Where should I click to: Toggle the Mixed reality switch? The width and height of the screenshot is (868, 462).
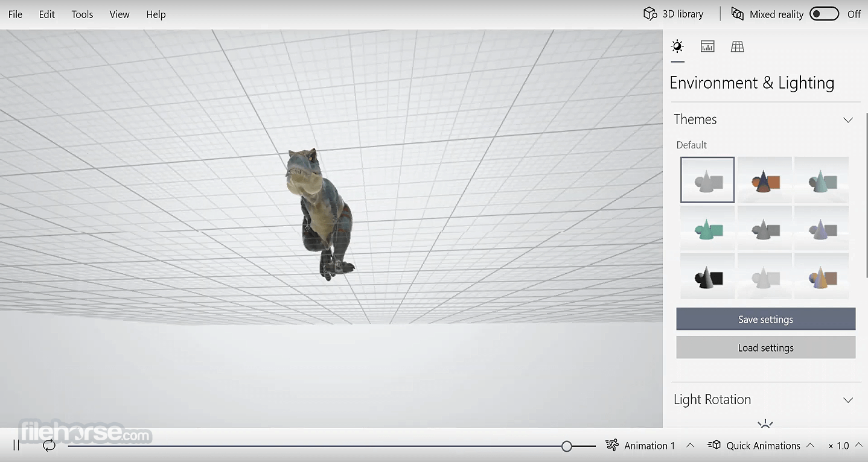pyautogui.click(x=825, y=14)
